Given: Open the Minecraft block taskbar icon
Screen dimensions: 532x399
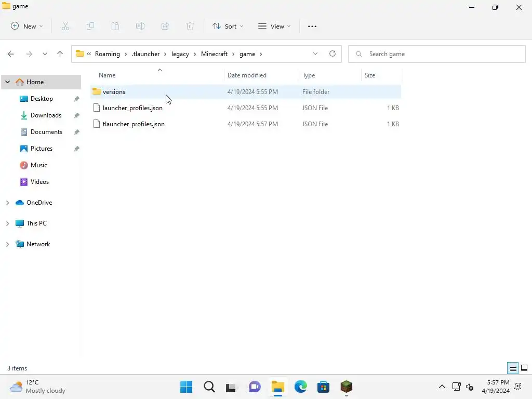Looking at the screenshot, I should coord(347,387).
